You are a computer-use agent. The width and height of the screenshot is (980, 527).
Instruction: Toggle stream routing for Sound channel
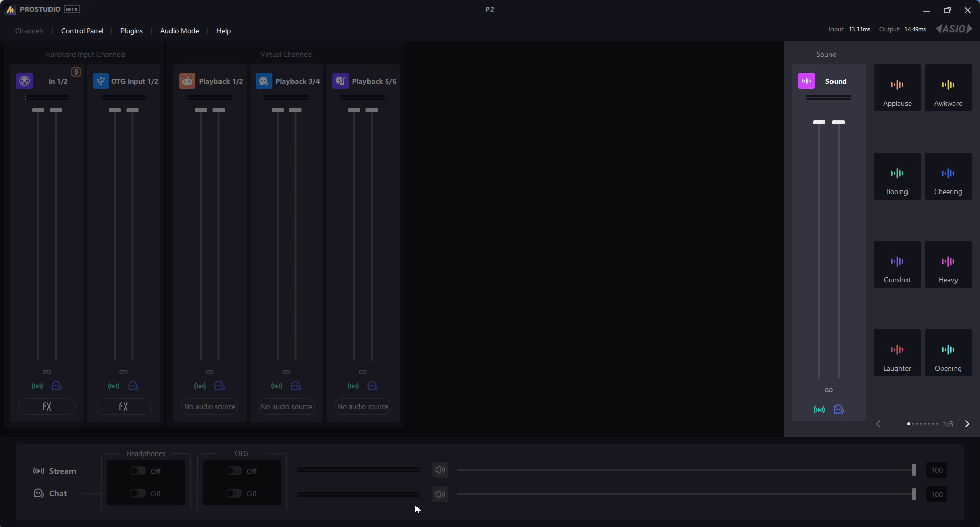click(819, 410)
